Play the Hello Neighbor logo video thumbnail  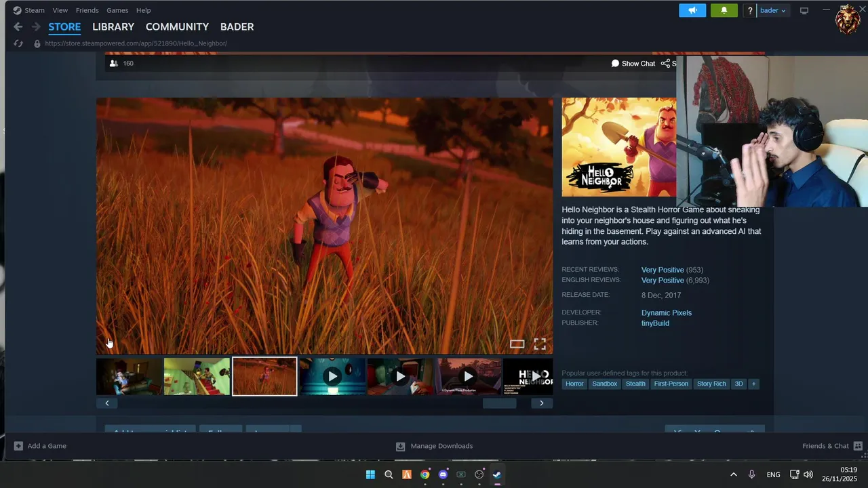(528, 376)
